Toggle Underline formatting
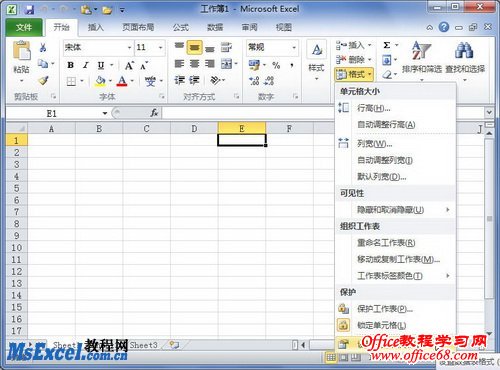Screen dimensions: 500x370 tap(101, 65)
